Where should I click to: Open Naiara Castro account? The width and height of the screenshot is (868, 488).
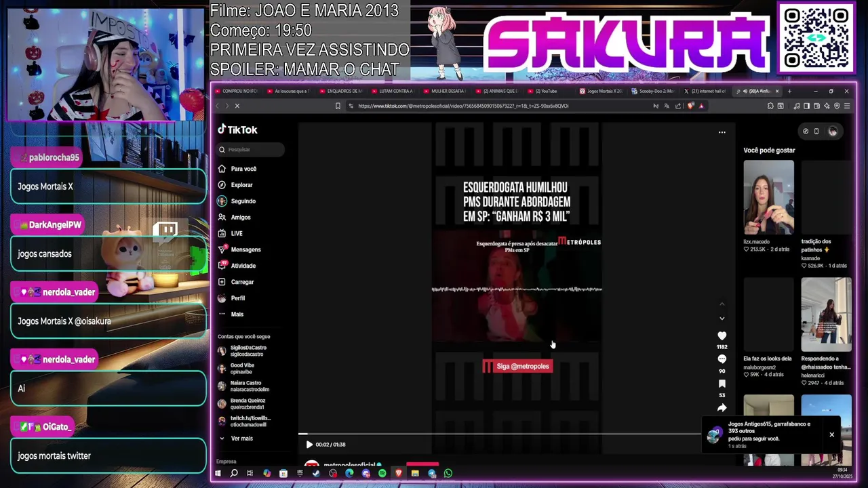point(243,386)
